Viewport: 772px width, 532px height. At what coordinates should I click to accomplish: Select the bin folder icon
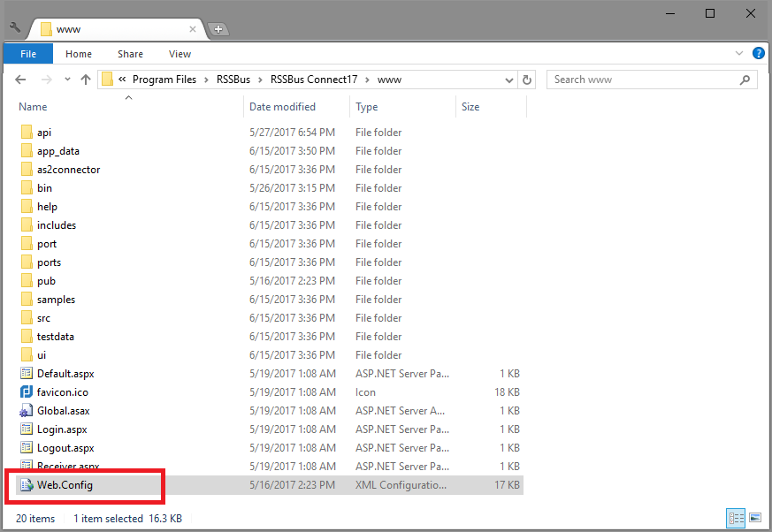pos(27,188)
